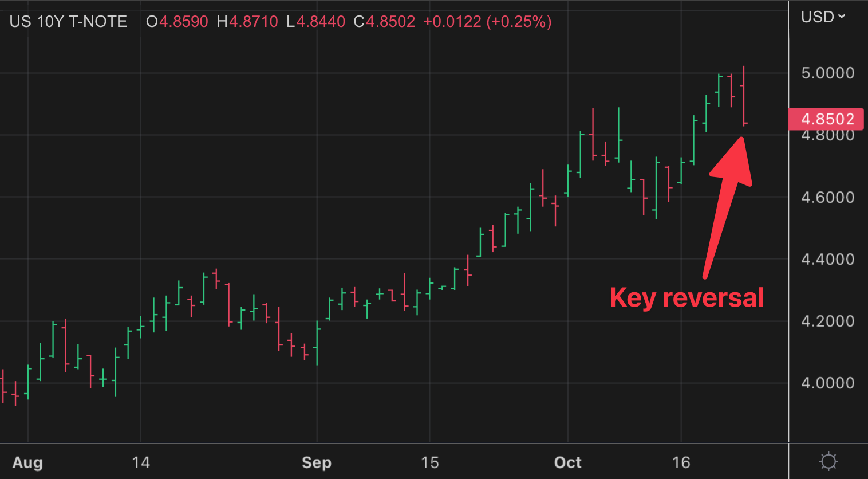868x479 pixels.
Task: Click the 16 date label on the axis
Action: tap(681, 462)
